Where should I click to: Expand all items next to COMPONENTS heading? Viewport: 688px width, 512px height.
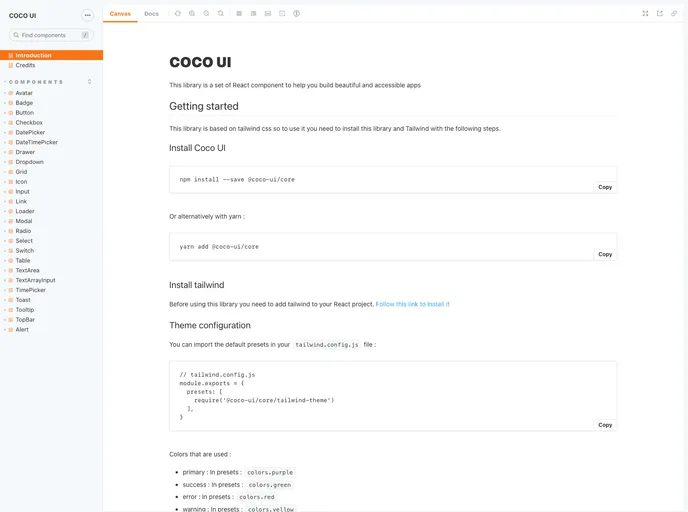click(x=90, y=82)
